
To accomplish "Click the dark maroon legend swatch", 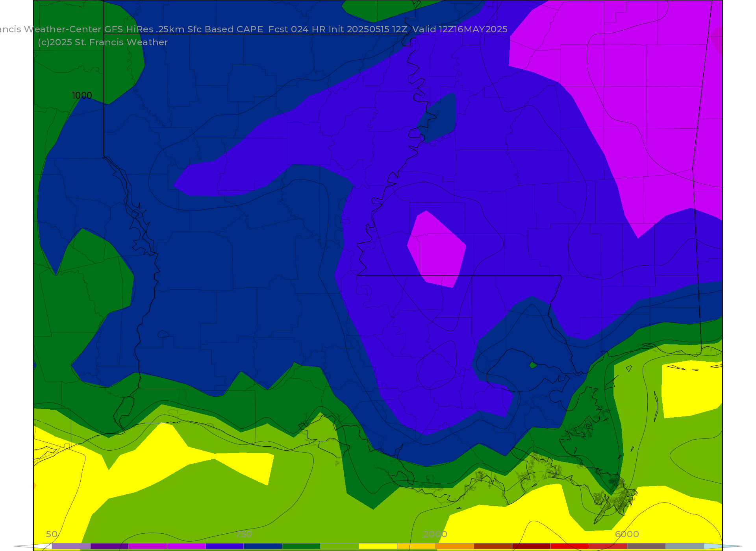I will pos(532,546).
